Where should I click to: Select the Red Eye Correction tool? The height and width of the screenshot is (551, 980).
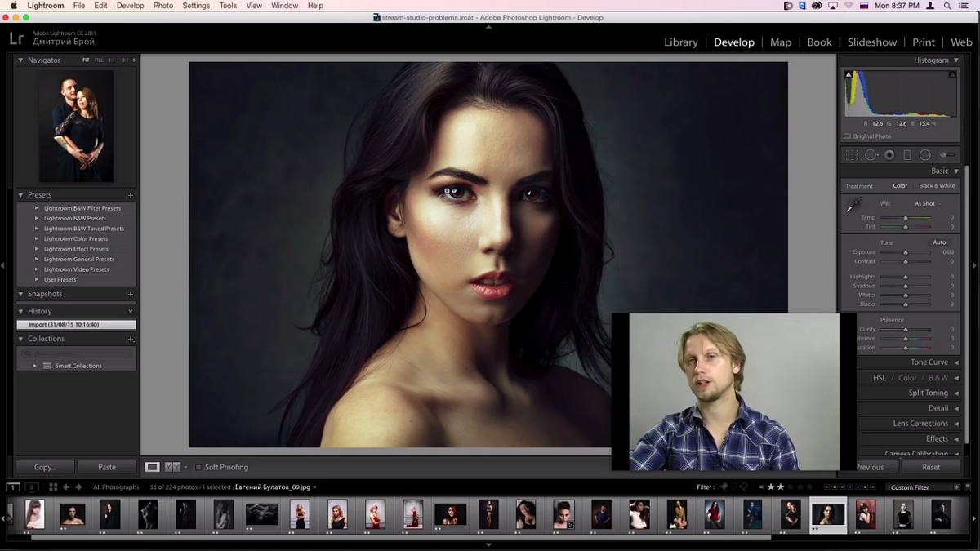coord(889,155)
